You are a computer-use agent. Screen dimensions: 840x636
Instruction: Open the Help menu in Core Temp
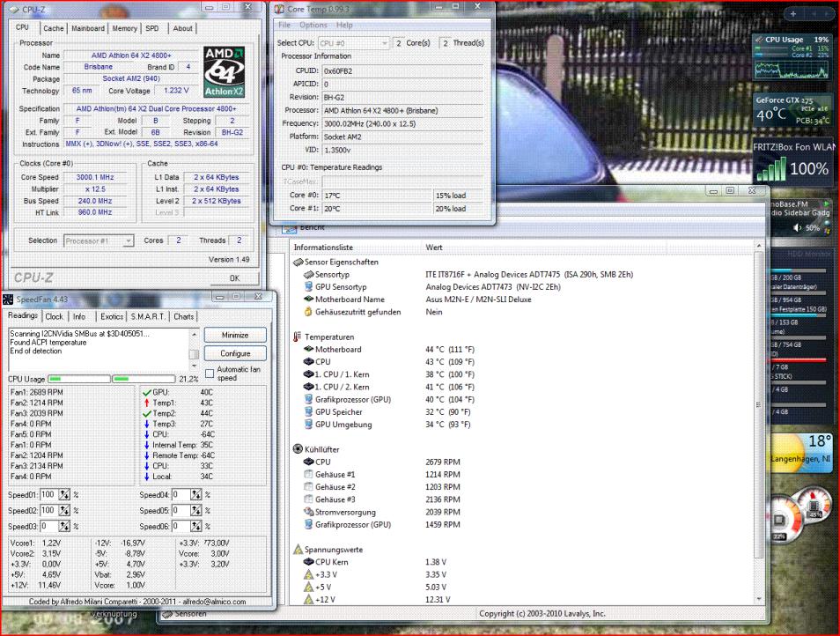click(x=344, y=25)
